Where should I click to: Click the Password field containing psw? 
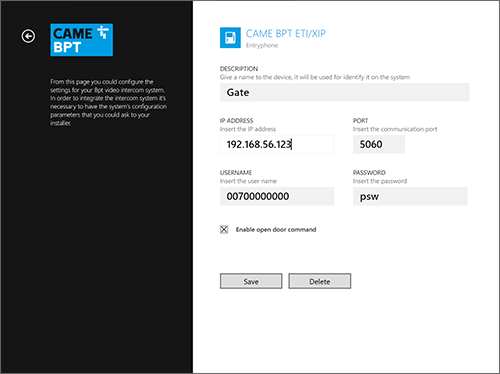410,196
